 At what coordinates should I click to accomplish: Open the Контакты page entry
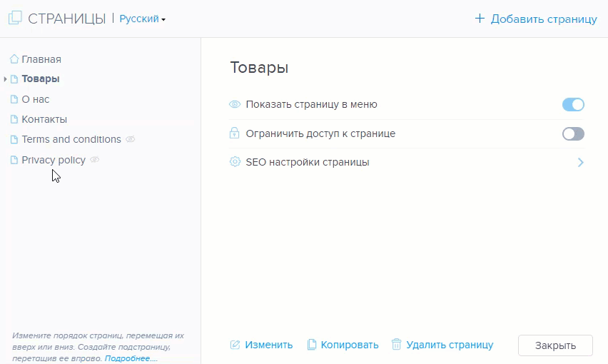[44, 119]
